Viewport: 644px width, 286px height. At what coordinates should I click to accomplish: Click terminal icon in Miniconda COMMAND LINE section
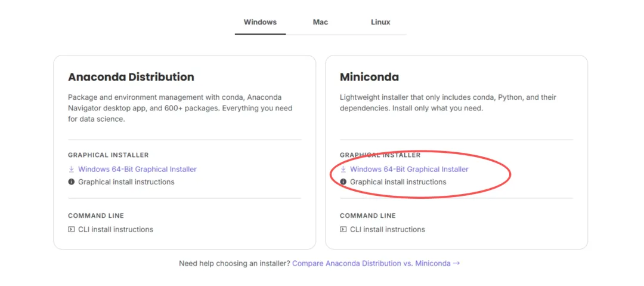point(343,230)
